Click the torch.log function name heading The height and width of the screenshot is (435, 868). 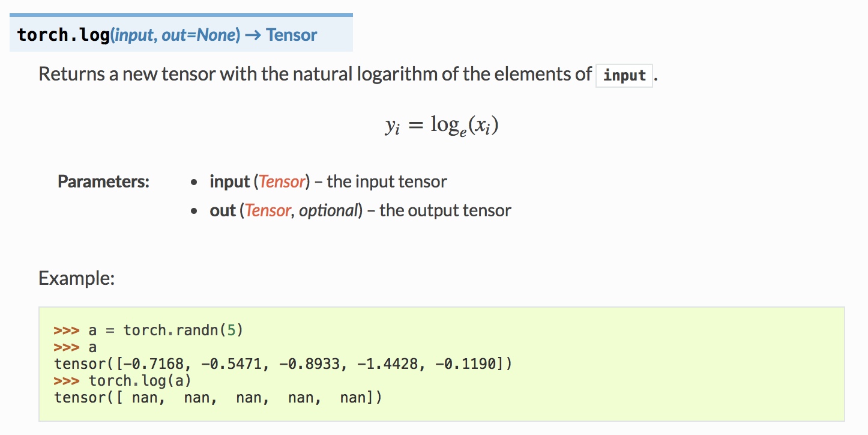coord(64,35)
